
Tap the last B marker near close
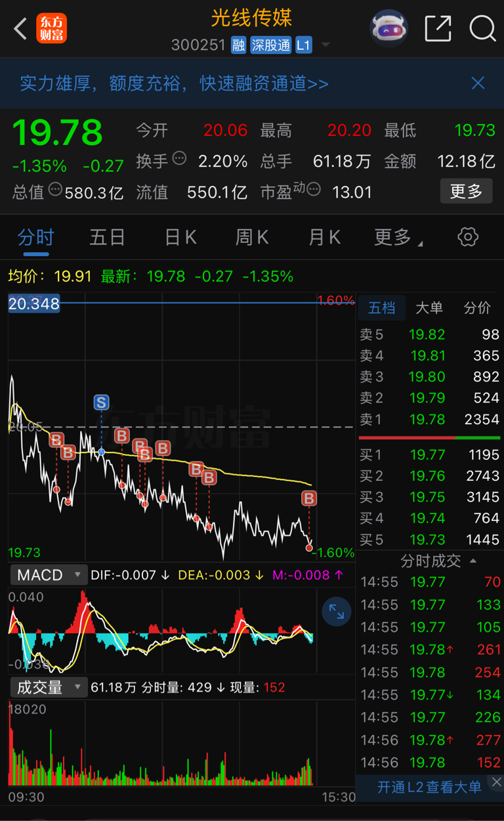click(309, 498)
